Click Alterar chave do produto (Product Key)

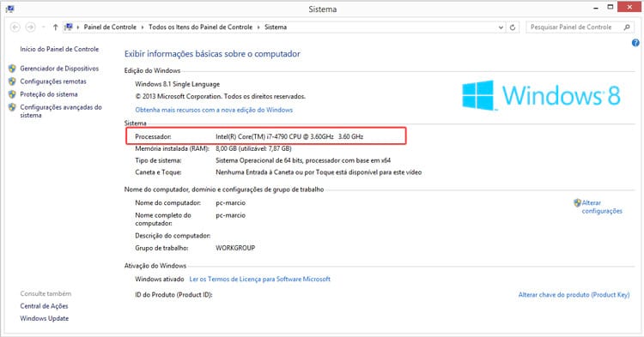point(574,295)
